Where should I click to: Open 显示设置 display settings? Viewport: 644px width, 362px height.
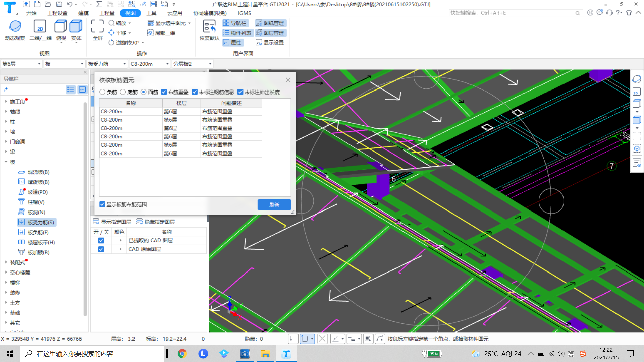(270, 43)
